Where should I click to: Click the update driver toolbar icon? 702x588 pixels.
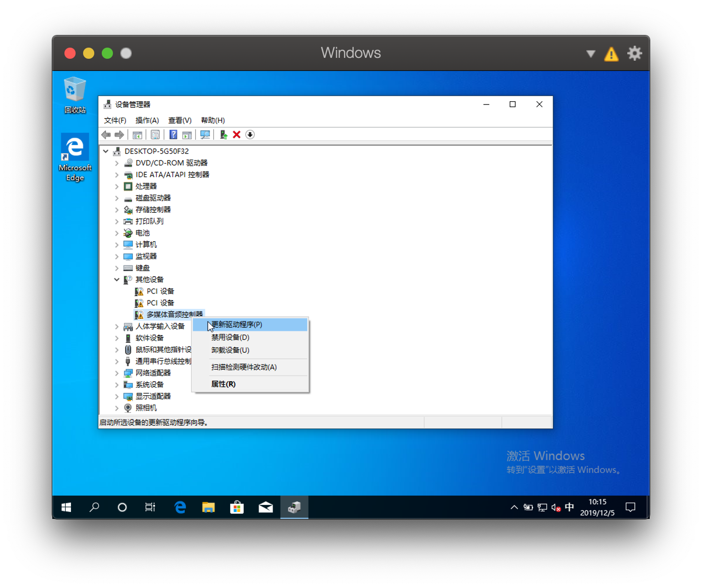point(224,135)
